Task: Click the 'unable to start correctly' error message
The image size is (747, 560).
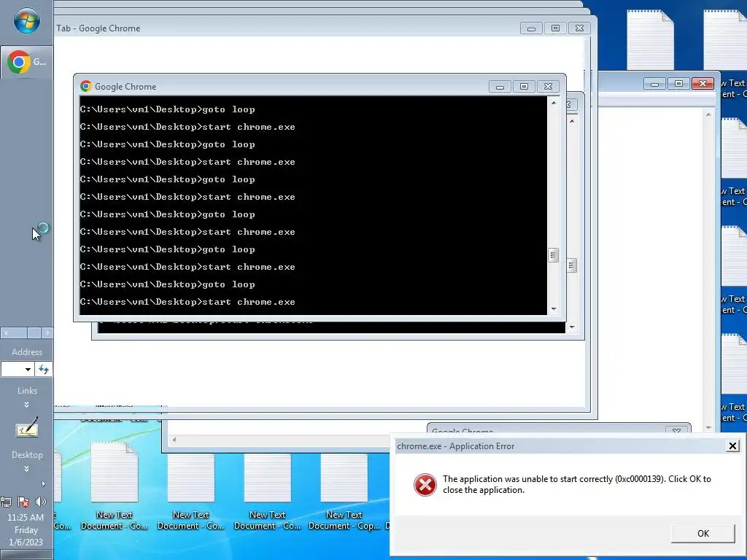Action: click(x=576, y=484)
